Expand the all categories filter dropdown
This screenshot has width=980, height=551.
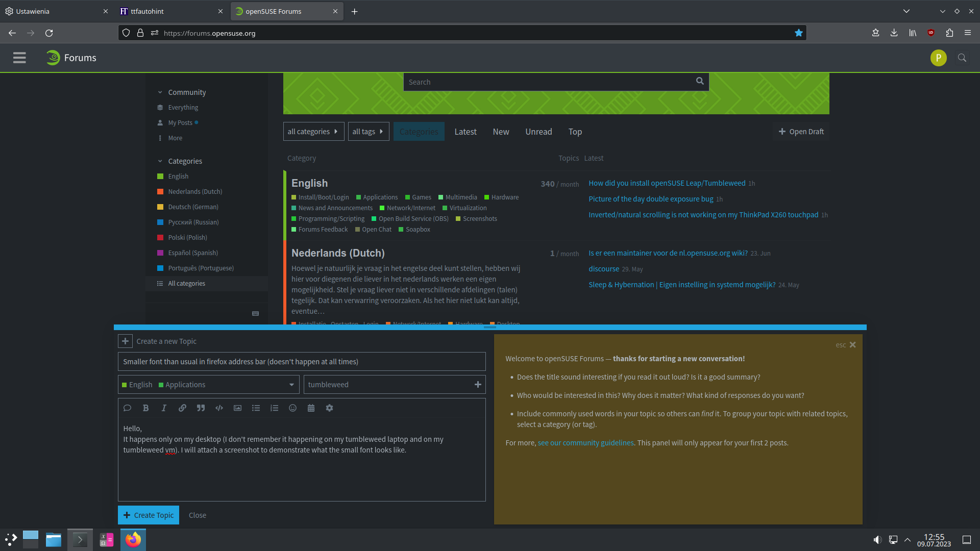313,132
